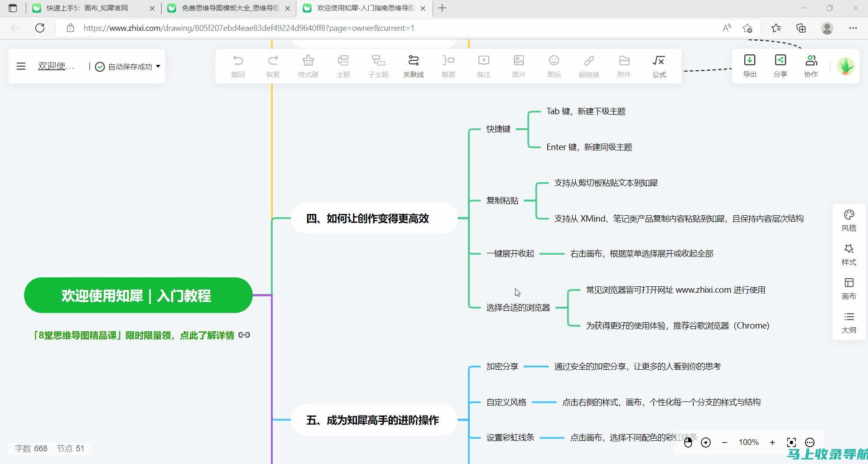Select node 五、成为知犀高手的进阶操作
This screenshot has height=464, width=868.
(374, 420)
